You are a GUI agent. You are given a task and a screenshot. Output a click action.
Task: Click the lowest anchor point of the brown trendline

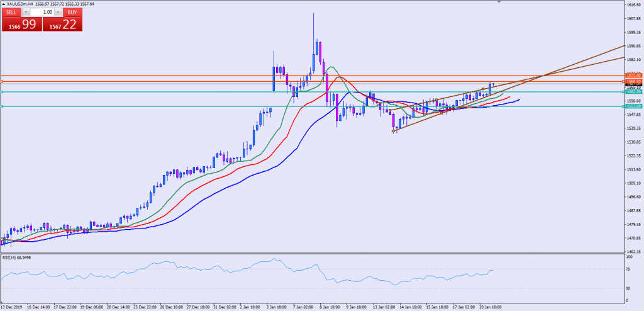click(x=394, y=131)
